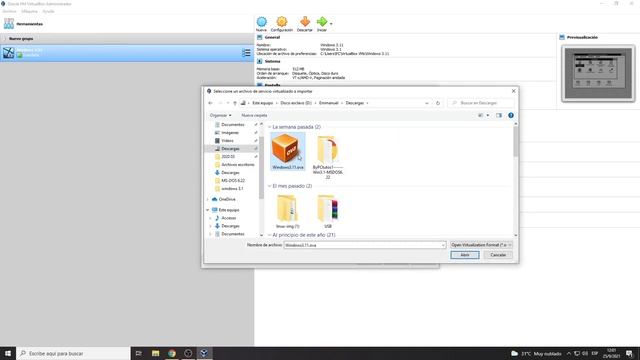Screen dimensions: 640x360
Task: Go up one folder level in dialog
Action: pyautogui.click(x=235, y=103)
